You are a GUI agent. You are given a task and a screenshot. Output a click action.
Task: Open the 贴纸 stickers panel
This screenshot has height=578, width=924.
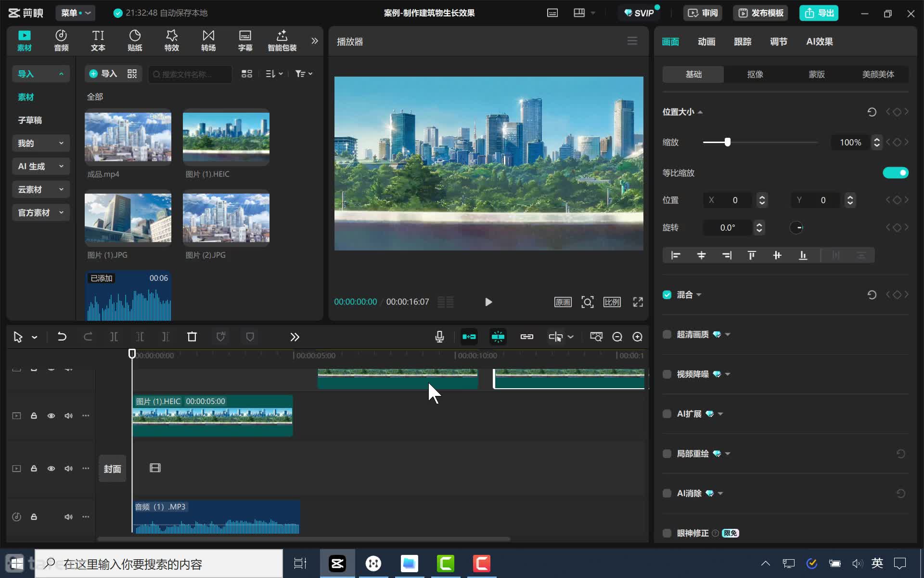tap(135, 40)
